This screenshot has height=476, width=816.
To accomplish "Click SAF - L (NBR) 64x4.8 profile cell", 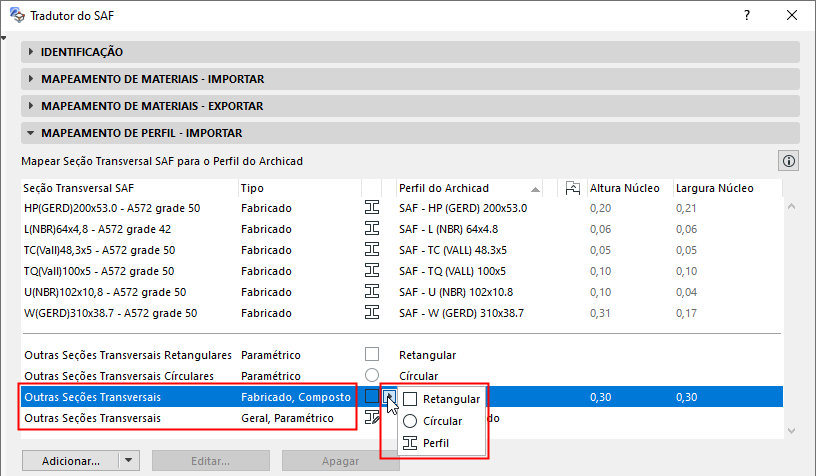I will (x=448, y=229).
